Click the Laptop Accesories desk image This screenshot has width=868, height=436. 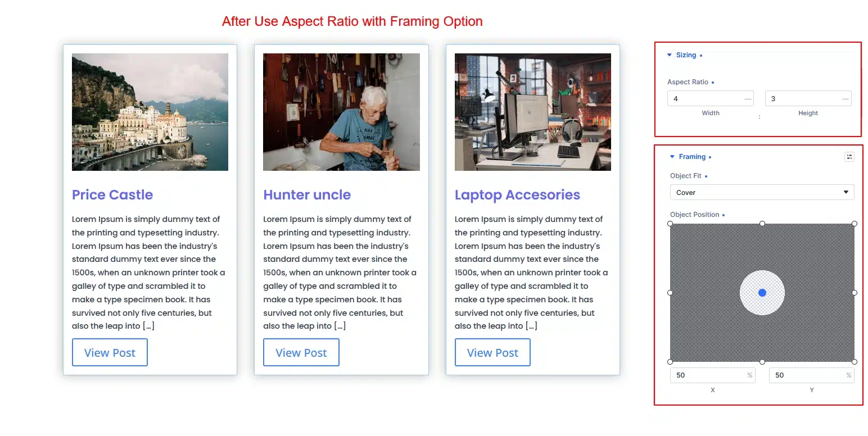[533, 112]
